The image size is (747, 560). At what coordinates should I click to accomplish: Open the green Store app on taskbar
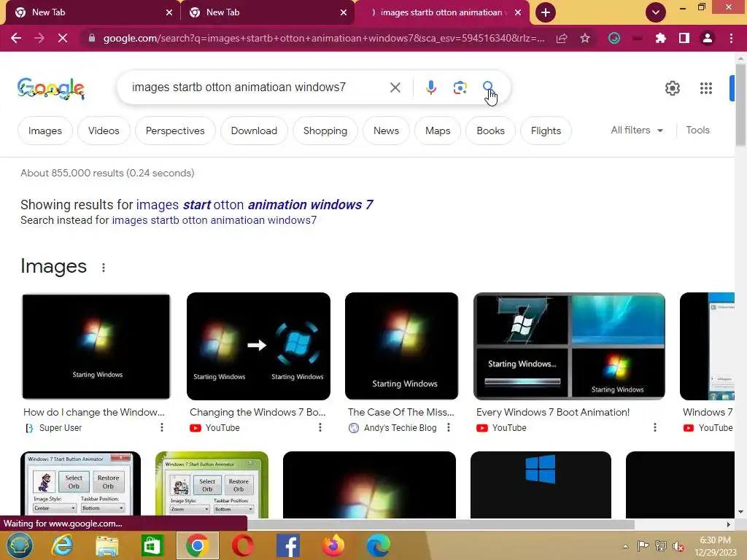tap(152, 545)
